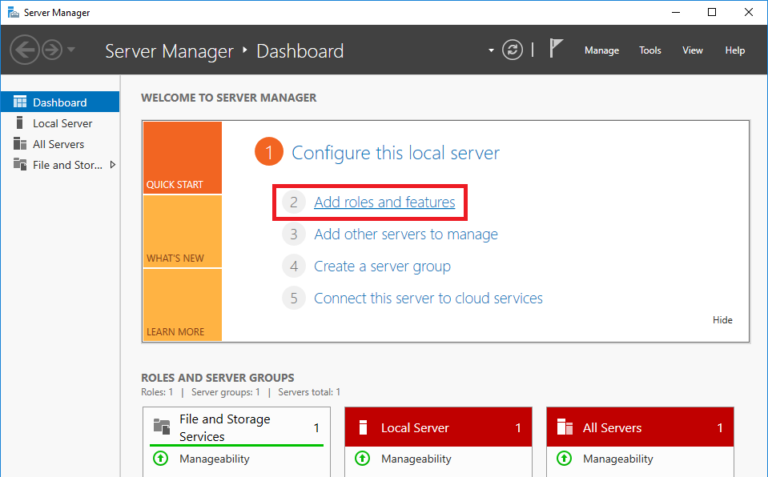Select All Servers in the sidebar

click(x=58, y=144)
